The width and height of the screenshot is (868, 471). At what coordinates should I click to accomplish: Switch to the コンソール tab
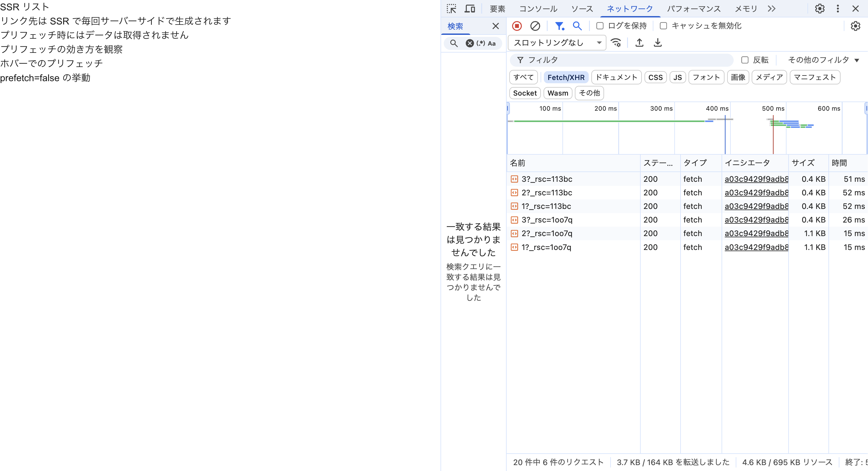[538, 9]
